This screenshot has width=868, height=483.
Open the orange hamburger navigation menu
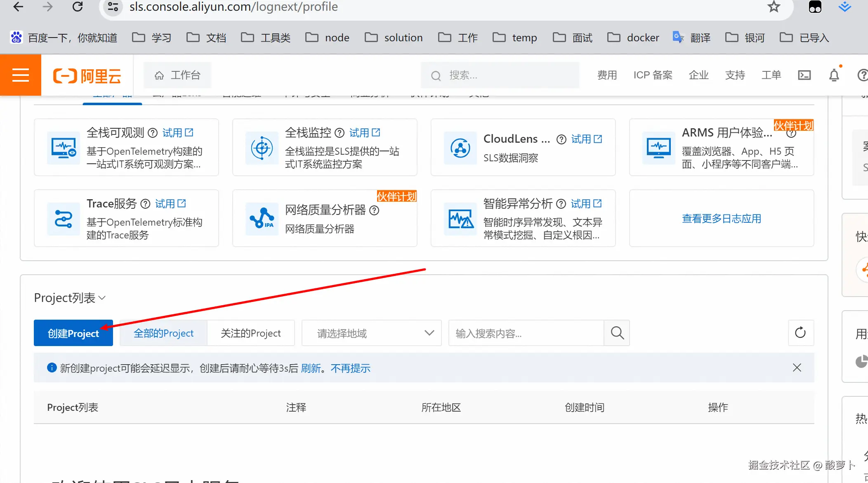(x=20, y=75)
